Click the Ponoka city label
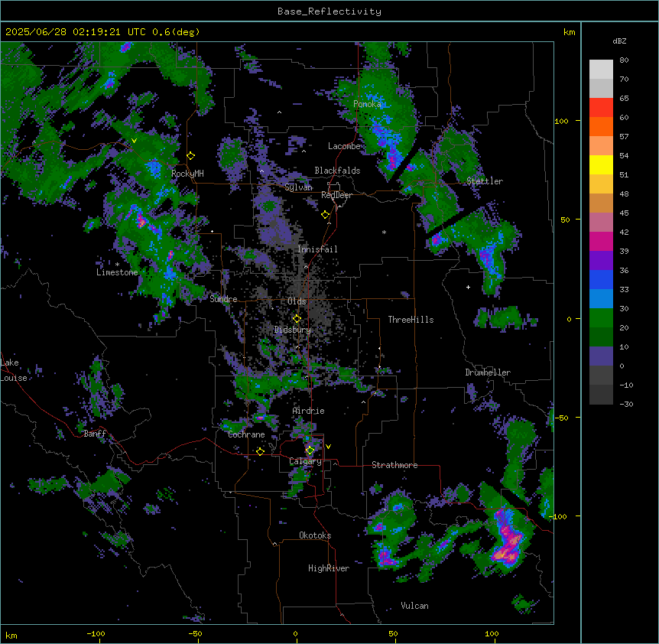 click(x=367, y=104)
